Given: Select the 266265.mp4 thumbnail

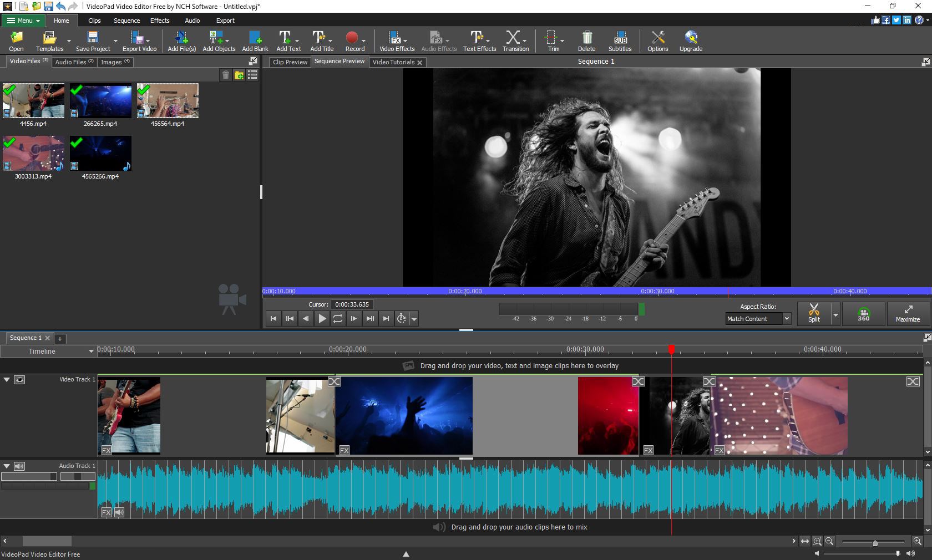Looking at the screenshot, I should pyautogui.click(x=100, y=100).
